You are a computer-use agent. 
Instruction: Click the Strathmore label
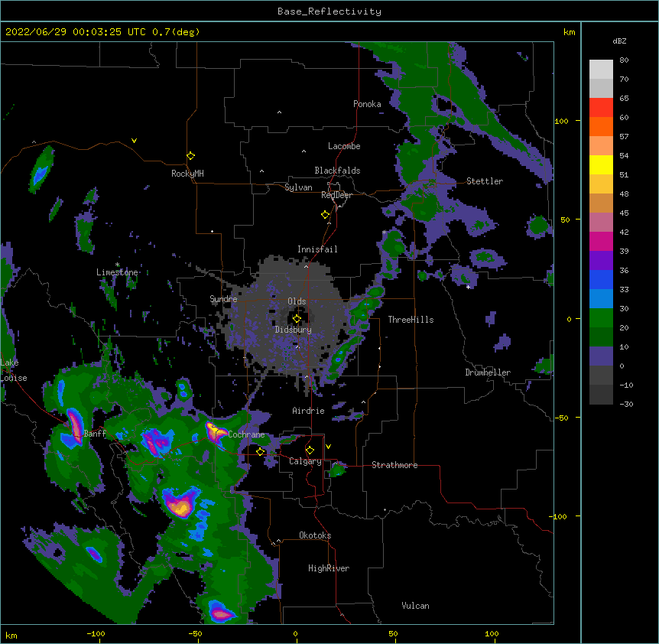click(394, 465)
